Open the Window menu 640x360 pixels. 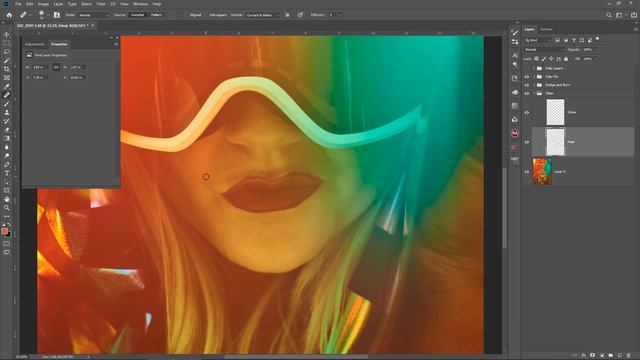pos(140,4)
